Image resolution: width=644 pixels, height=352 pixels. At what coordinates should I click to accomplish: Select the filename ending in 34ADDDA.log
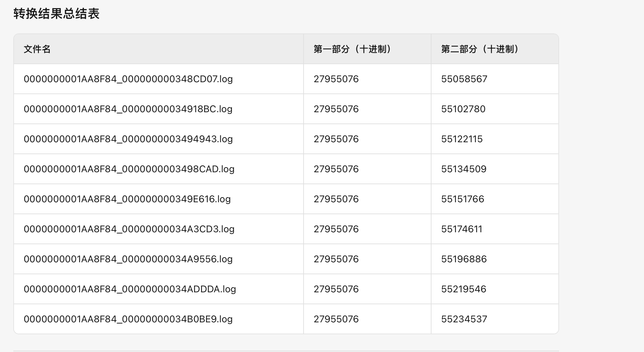(130, 289)
